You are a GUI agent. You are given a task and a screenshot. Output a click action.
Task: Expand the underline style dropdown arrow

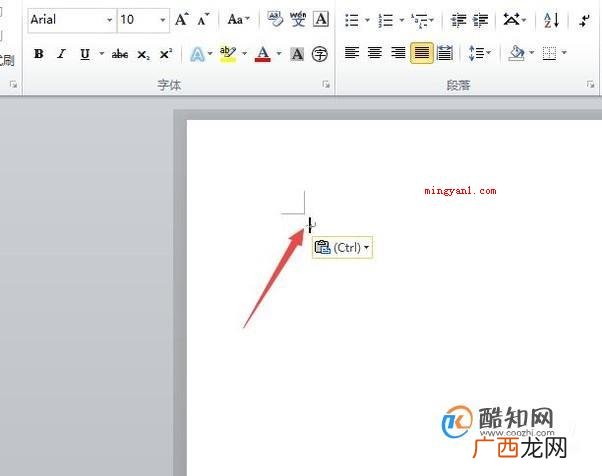coord(102,53)
